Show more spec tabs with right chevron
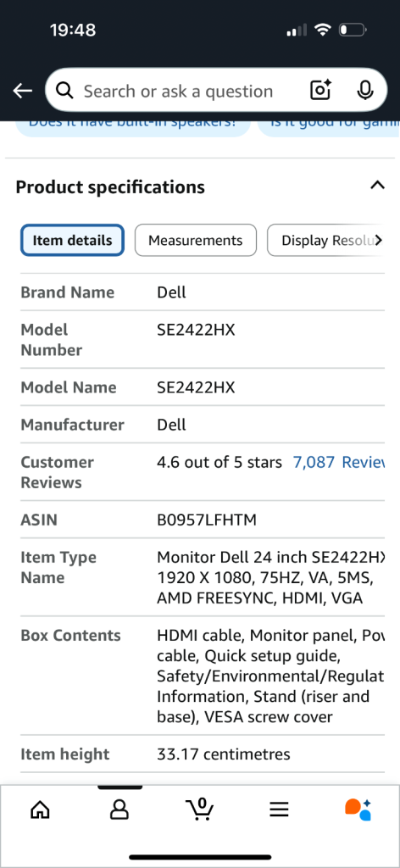This screenshot has width=400, height=868. point(379,240)
